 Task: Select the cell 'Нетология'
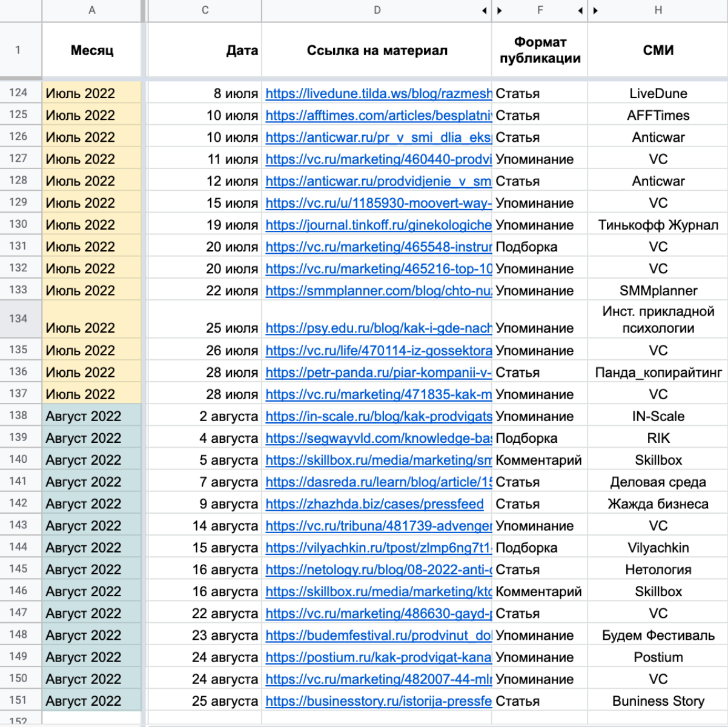(x=658, y=570)
